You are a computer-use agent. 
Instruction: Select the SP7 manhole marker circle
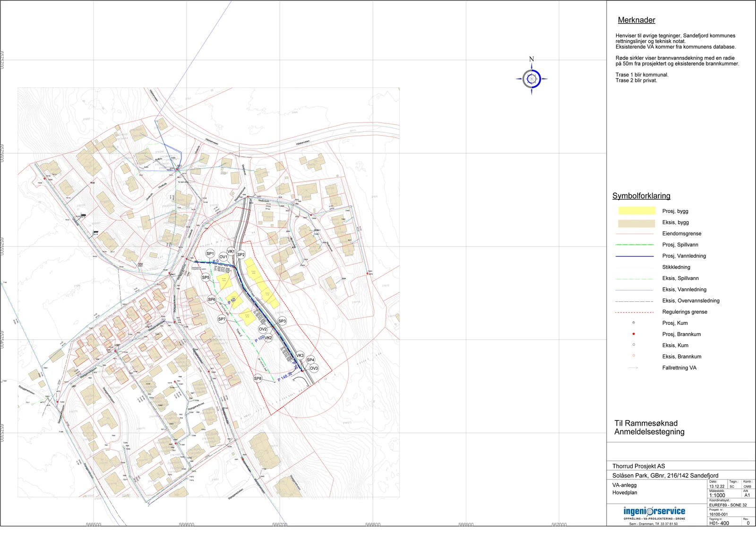point(222,319)
